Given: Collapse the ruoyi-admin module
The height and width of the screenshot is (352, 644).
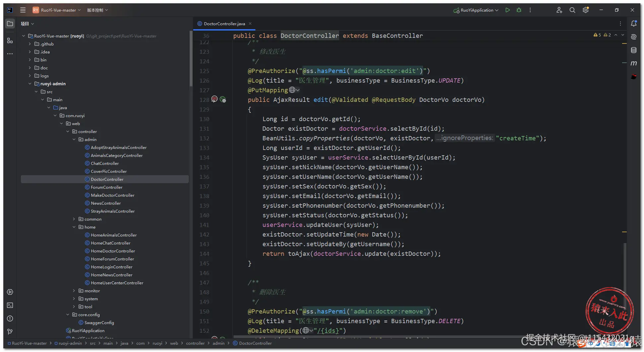Looking at the screenshot, I should (30, 84).
